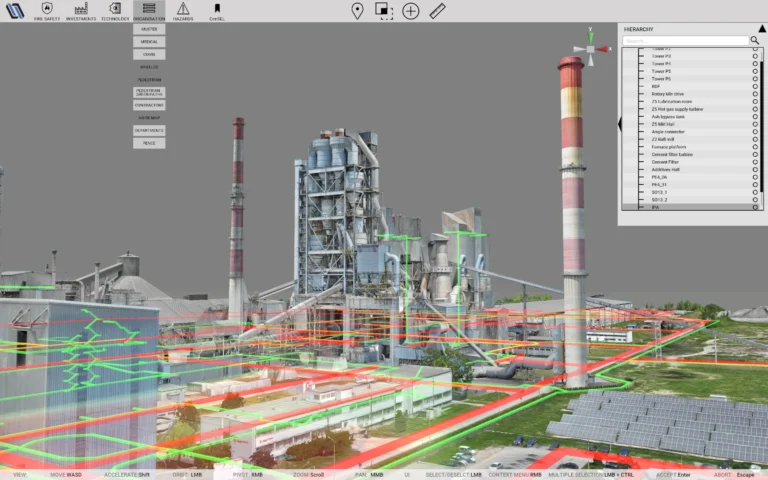Click the Investments factory icon
The image size is (768, 480).
pyautogui.click(x=81, y=11)
